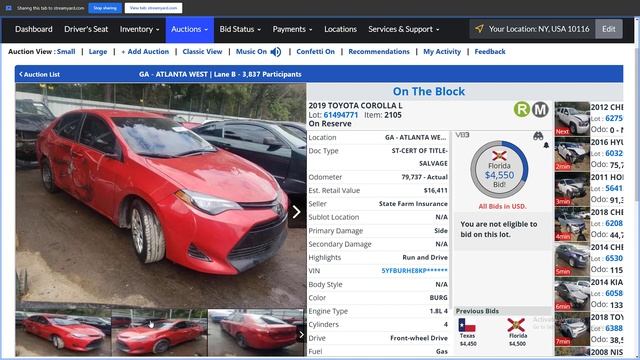
Task: Click the 'State Farm Insurance' seller value
Action: tap(413, 204)
